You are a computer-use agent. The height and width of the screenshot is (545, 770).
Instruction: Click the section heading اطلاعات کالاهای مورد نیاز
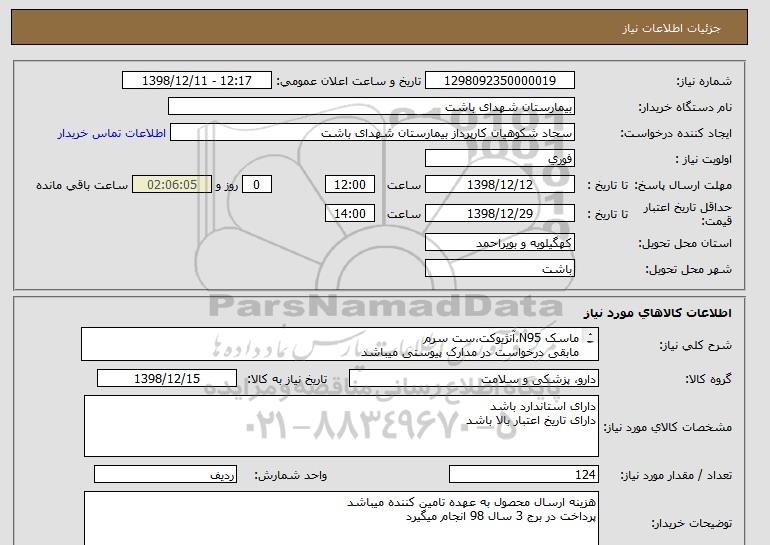click(658, 313)
